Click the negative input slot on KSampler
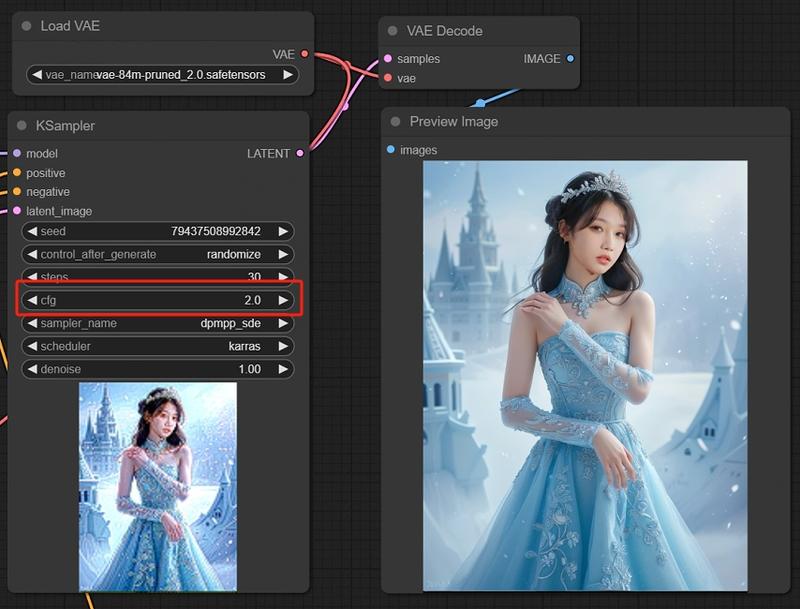This screenshot has height=609, width=800. coord(15,191)
